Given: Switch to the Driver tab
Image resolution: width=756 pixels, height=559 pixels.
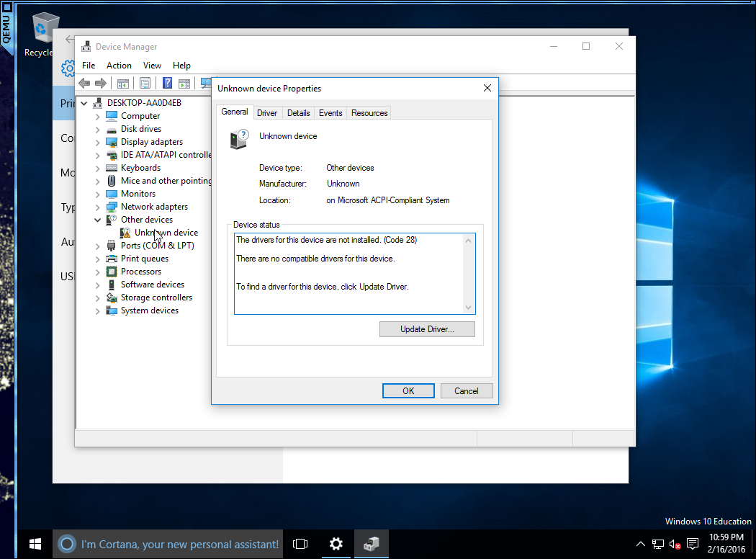Looking at the screenshot, I should (267, 113).
